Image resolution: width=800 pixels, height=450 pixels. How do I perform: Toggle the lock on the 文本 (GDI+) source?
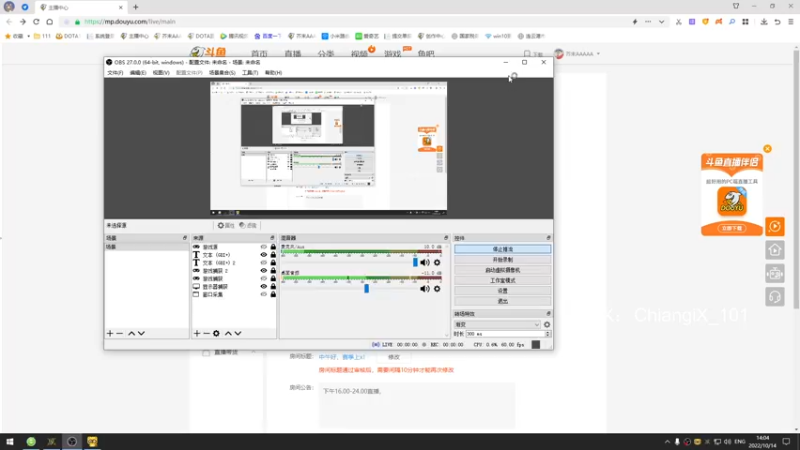(x=273, y=255)
